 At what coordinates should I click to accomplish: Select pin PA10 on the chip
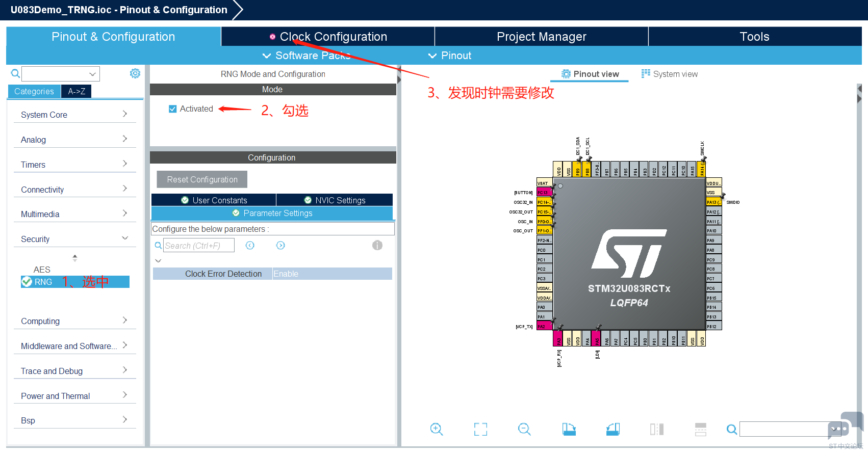[x=714, y=231]
